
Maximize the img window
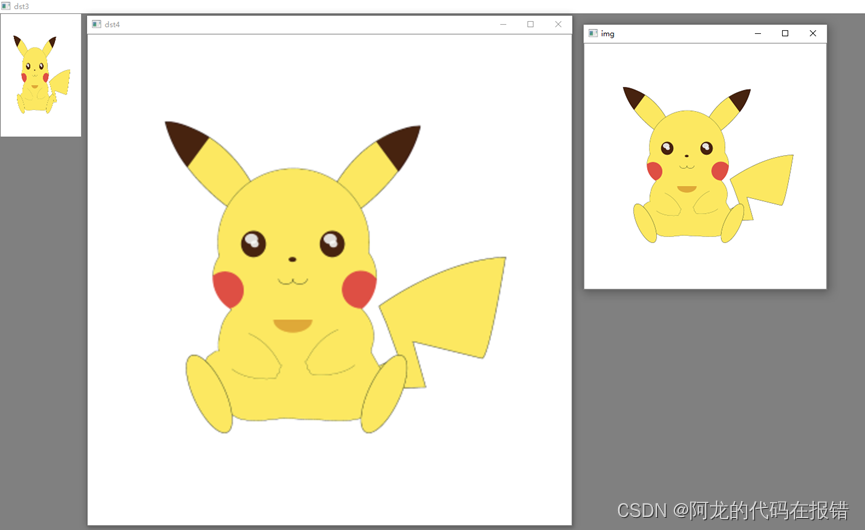point(785,33)
